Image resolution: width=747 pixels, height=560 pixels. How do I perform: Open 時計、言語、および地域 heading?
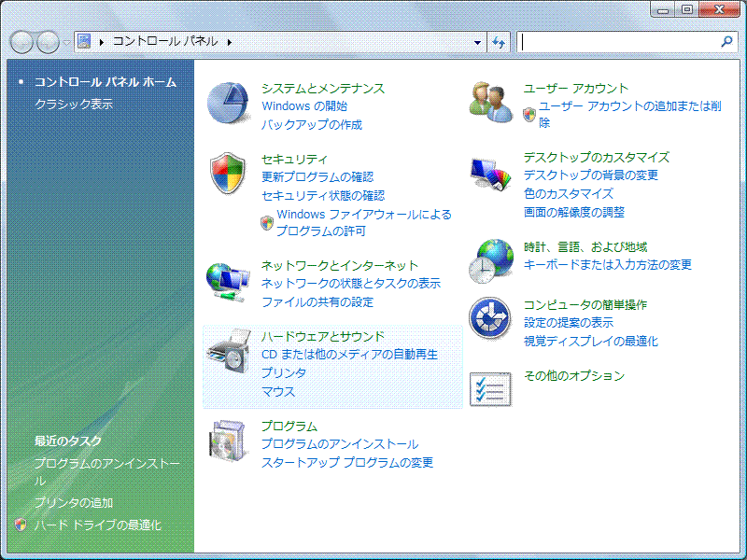tap(585, 246)
